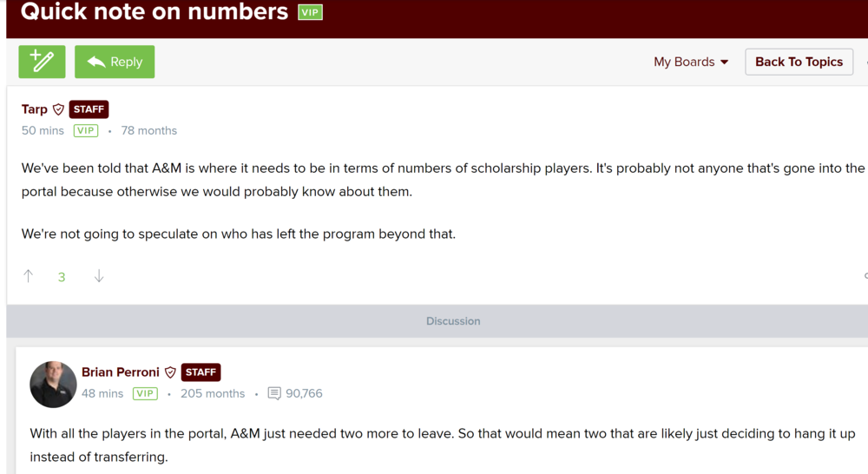Click the green new post pencil icon
This screenshot has height=474, width=868.
click(42, 62)
